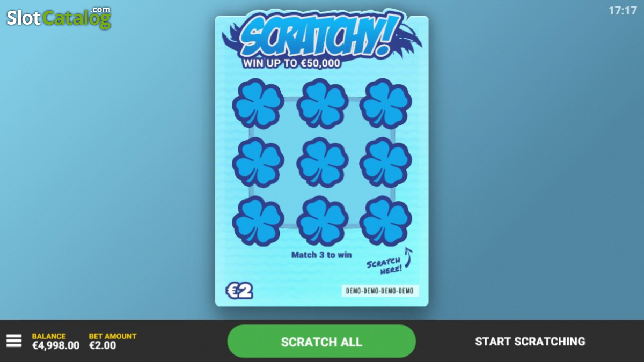644x362 pixels.
Task: Click the Scratchy! title logo
Action: pos(322,36)
